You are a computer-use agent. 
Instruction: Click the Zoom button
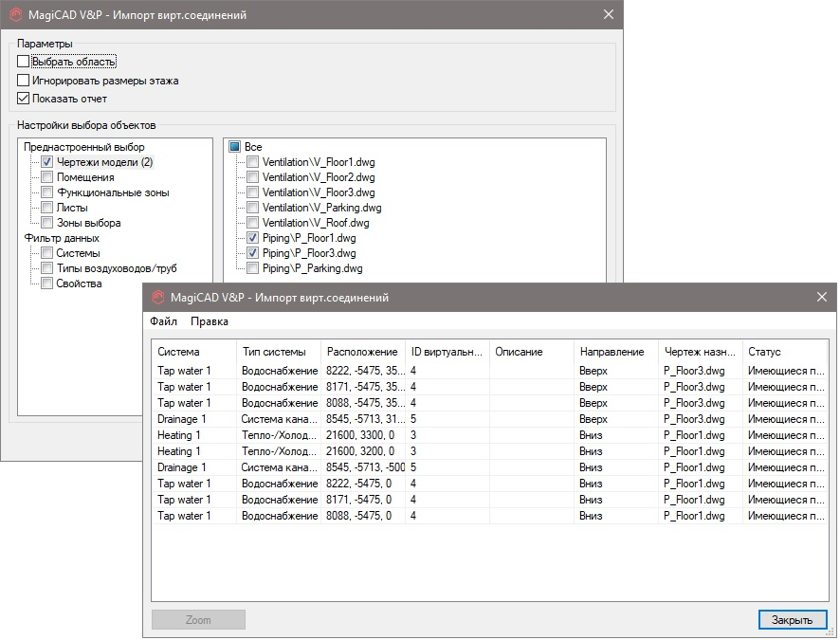point(198,620)
